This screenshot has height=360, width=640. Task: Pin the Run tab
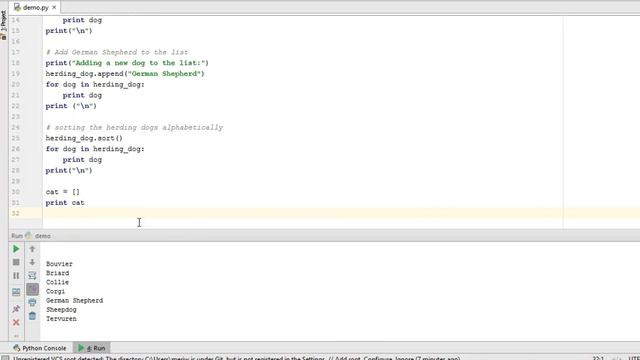[16, 309]
